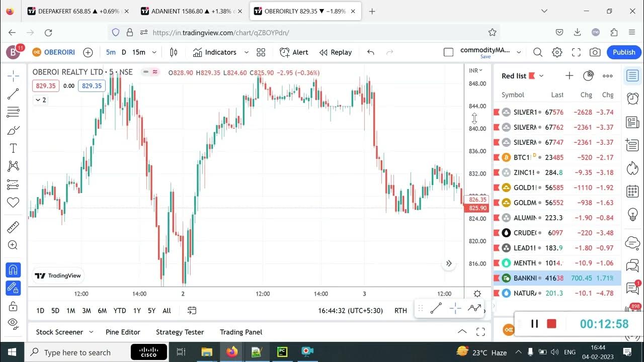Image resolution: width=644 pixels, height=362 pixels.
Task: Open the watchlist advanced view pie icon
Action: pos(588,76)
